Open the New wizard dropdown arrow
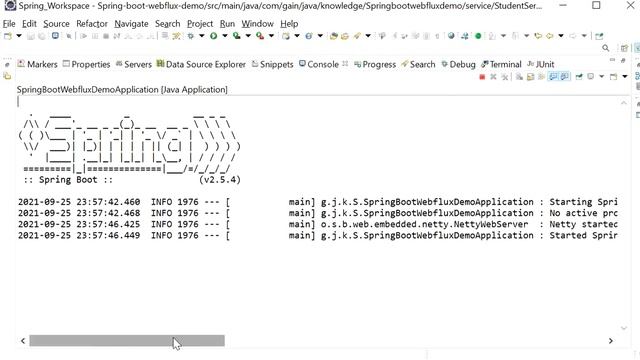This screenshot has height=360, width=640. tap(19, 36)
